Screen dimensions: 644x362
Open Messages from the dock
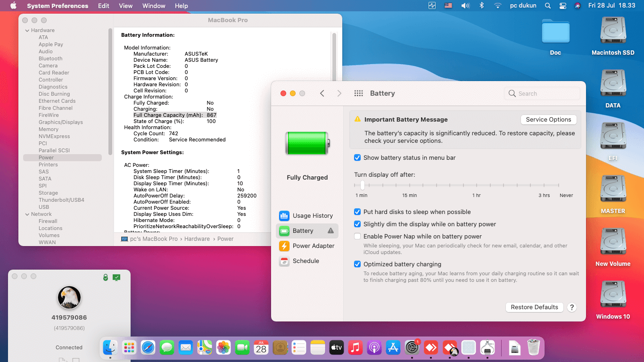point(167,348)
